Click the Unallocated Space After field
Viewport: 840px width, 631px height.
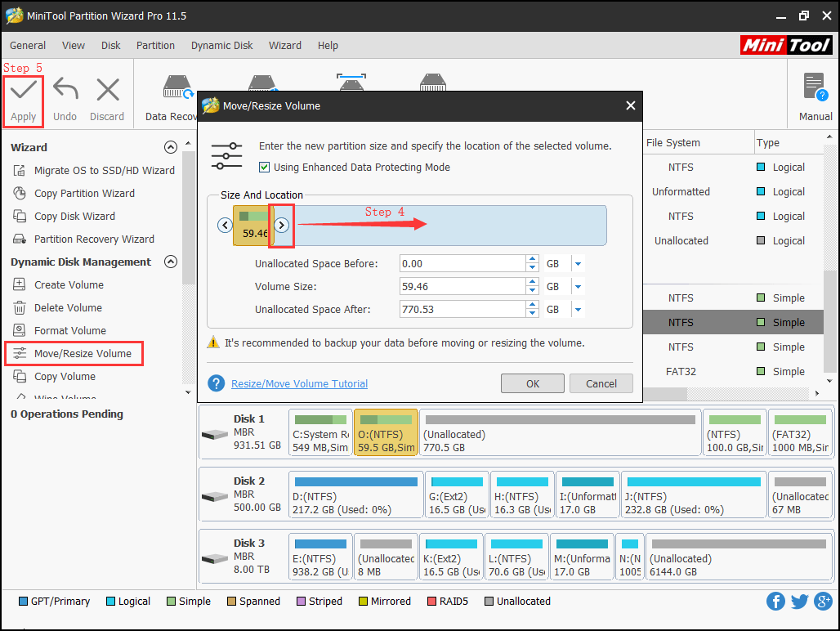coord(462,310)
